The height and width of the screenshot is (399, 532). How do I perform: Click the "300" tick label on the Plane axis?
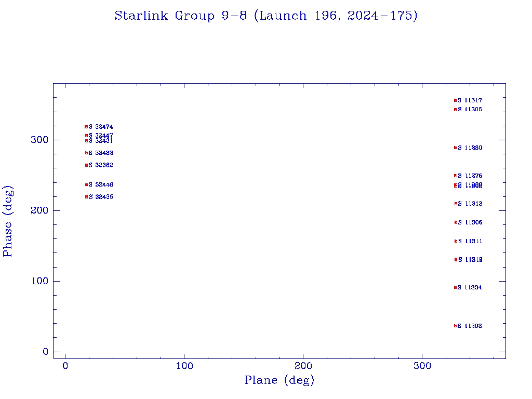click(422, 366)
